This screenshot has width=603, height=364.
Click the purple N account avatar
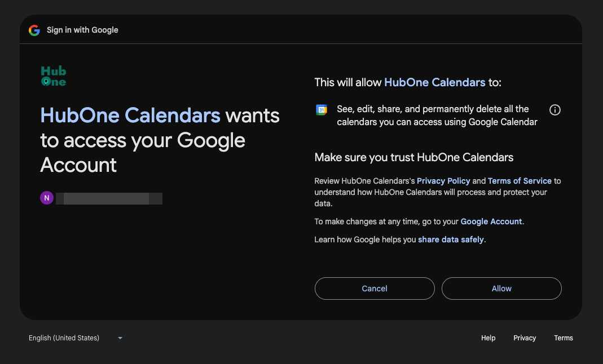click(47, 198)
